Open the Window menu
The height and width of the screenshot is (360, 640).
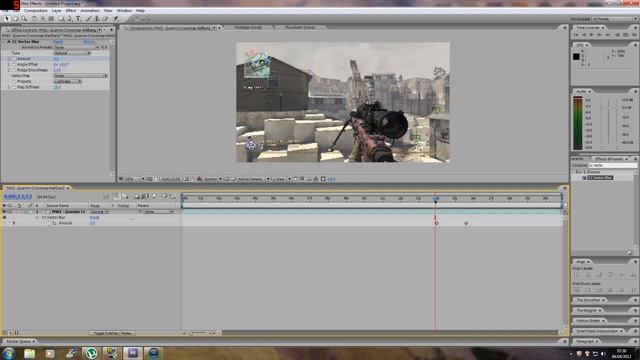coord(124,11)
